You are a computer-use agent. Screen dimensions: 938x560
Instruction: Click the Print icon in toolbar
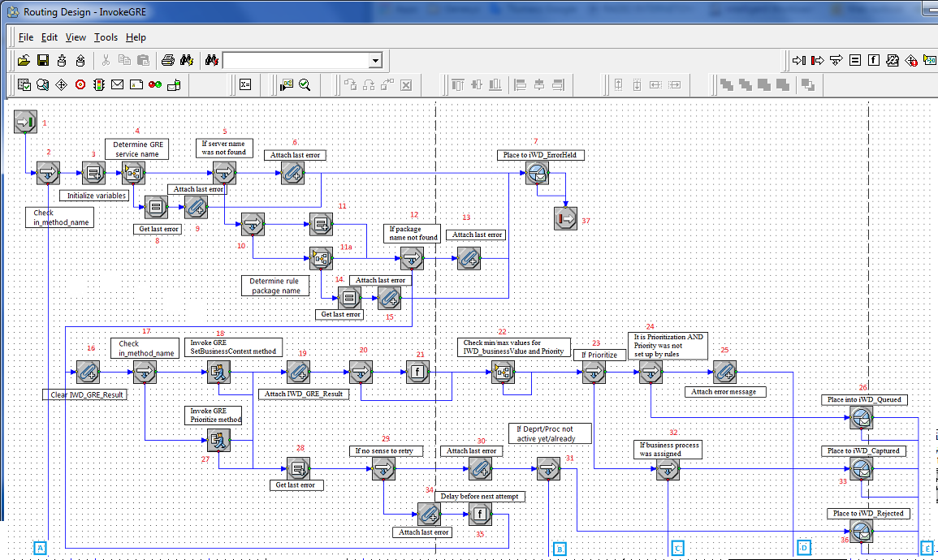pos(167,60)
